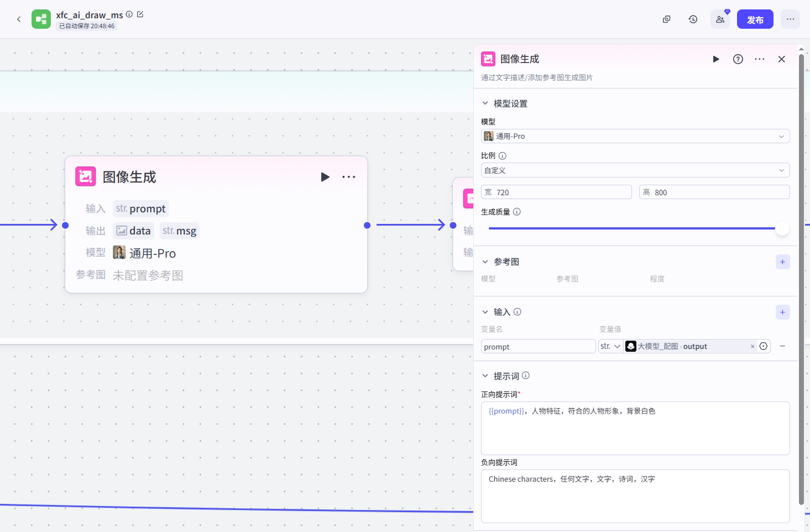Click the node's left input connection point
810x532 pixels.
[65, 225]
